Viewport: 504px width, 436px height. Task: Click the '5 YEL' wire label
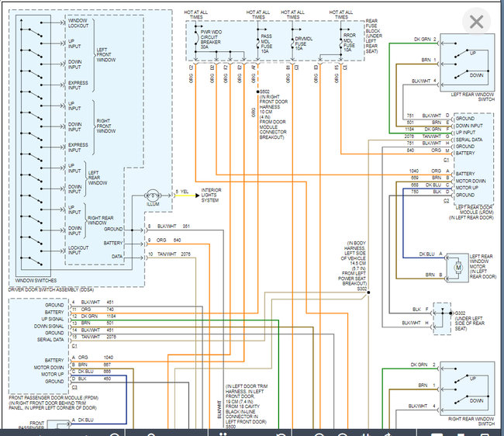(x=182, y=192)
